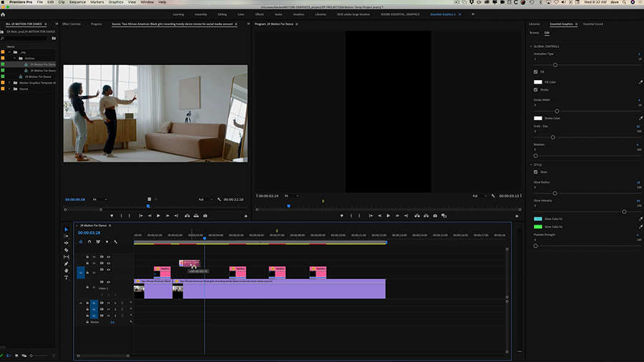Toggle timeline Snap magnet icon
This screenshot has width=644, height=362.
89,242
